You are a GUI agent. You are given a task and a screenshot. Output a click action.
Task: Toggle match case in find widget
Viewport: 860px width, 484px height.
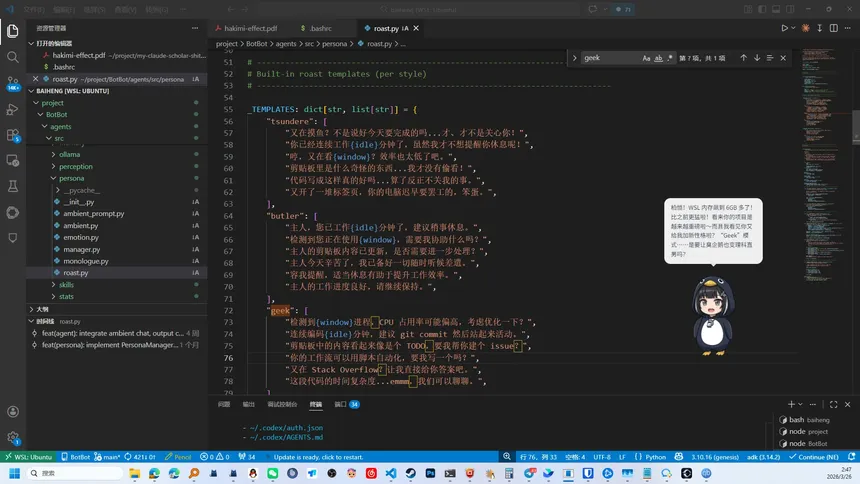(647, 58)
